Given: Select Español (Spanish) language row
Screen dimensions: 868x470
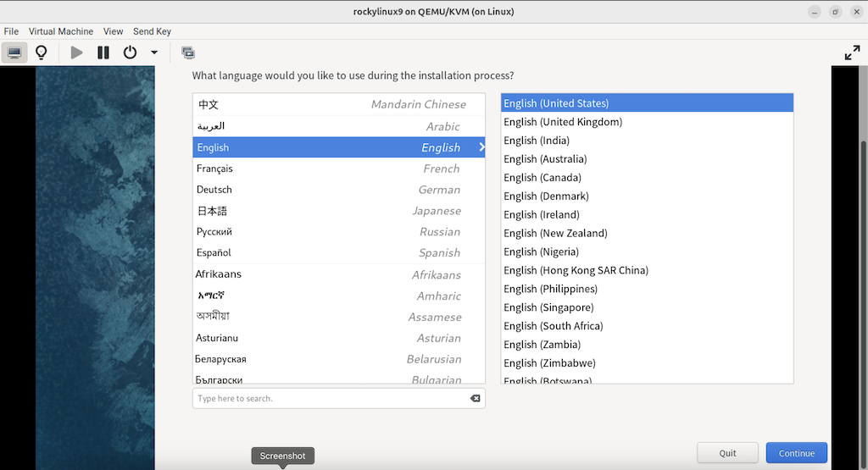Looking at the screenshot, I should [339, 252].
